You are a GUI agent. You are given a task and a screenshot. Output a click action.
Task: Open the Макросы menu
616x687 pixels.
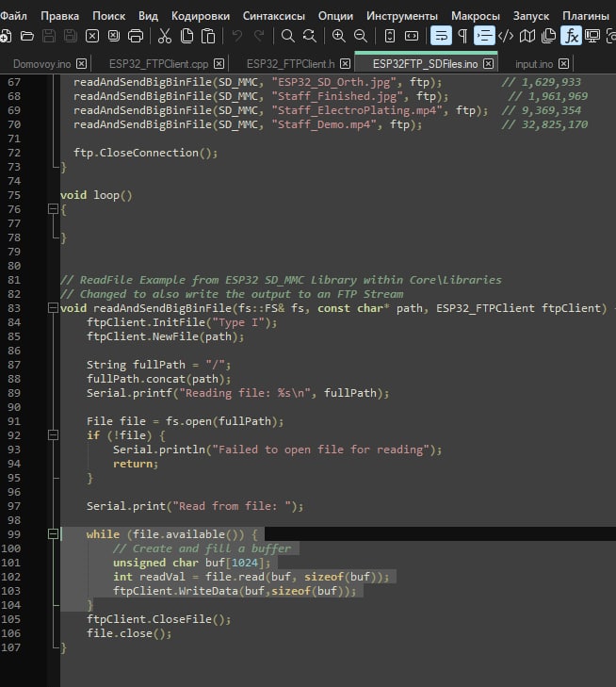click(x=476, y=16)
